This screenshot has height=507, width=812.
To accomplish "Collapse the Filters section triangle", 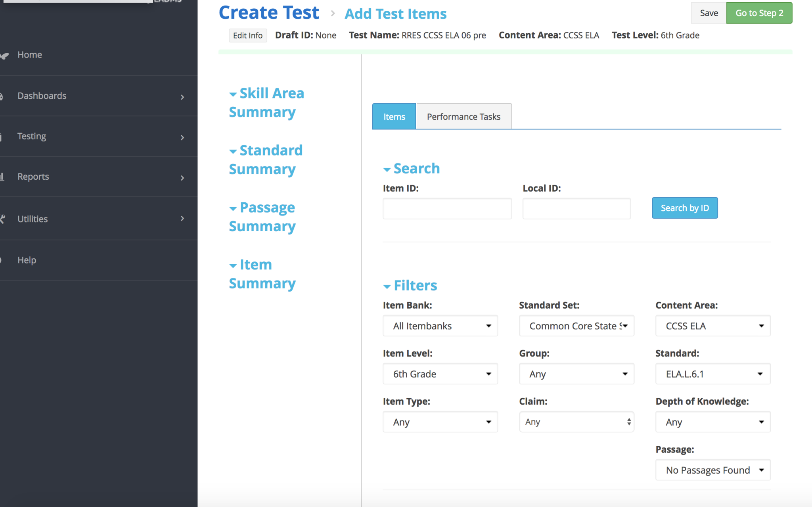I will (387, 286).
